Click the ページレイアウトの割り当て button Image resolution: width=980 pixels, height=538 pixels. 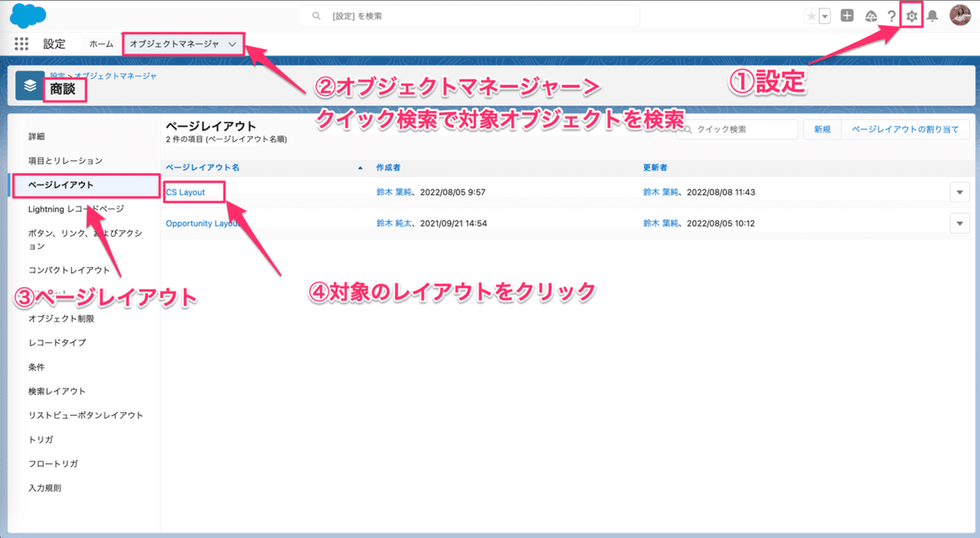pos(905,129)
